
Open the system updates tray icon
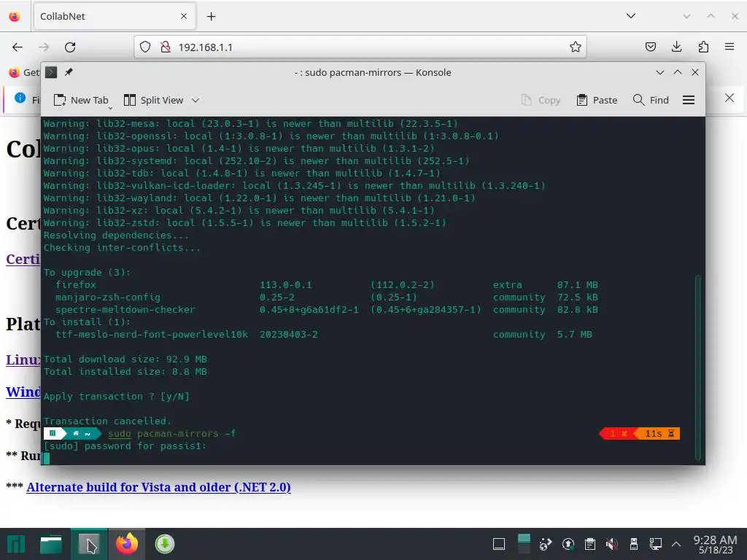point(568,544)
